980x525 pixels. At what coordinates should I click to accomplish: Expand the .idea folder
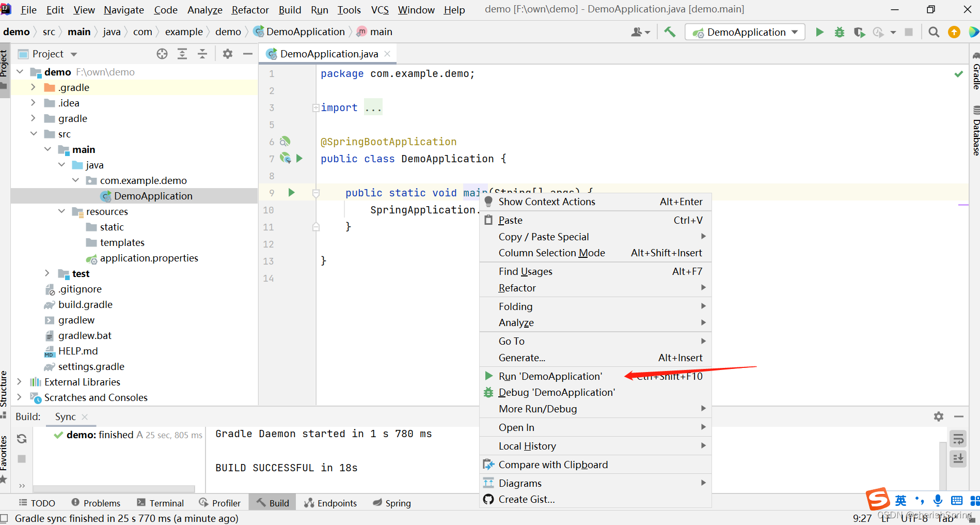(33, 103)
